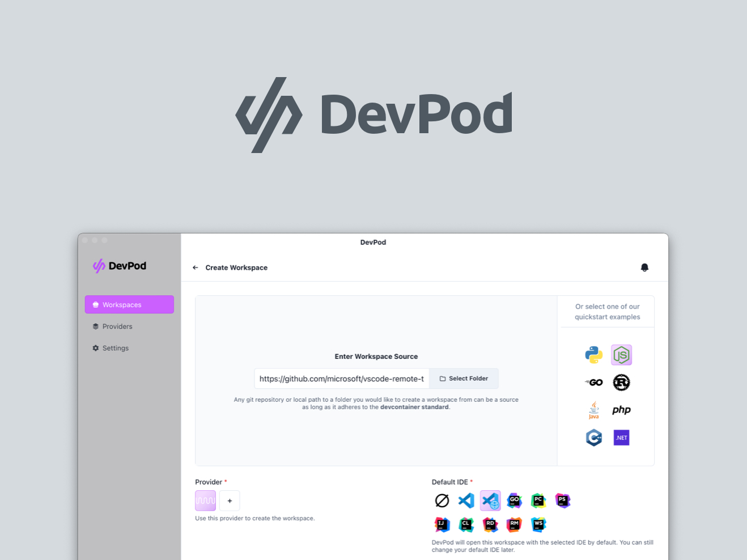
Task: Click 'Use this provider to create the workspace.' text
Action: click(x=255, y=518)
